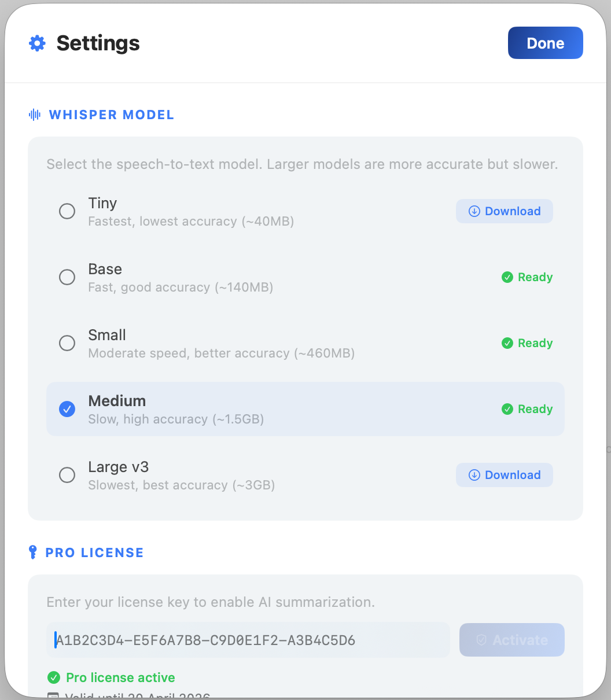Click into the license key field

248,640
